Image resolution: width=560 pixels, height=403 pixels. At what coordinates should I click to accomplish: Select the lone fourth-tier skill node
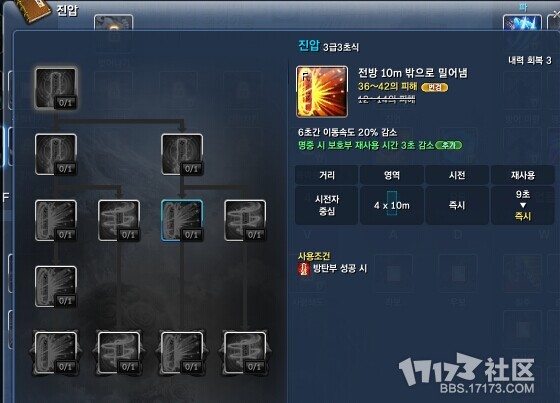pyautogui.click(x=56, y=287)
